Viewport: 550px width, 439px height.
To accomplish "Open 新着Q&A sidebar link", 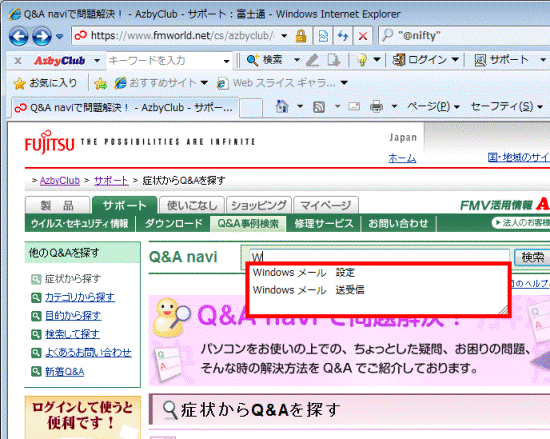I will pos(65,372).
